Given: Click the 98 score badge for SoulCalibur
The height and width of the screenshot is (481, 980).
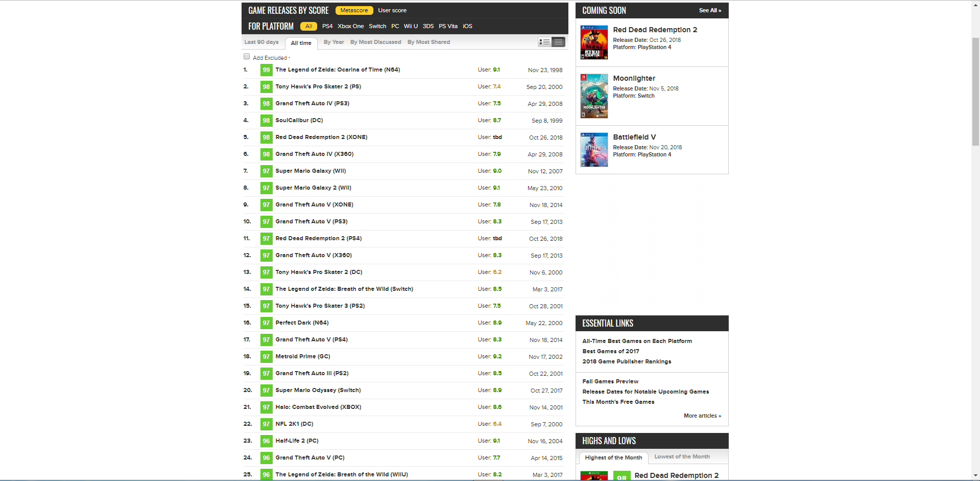Looking at the screenshot, I should (266, 121).
